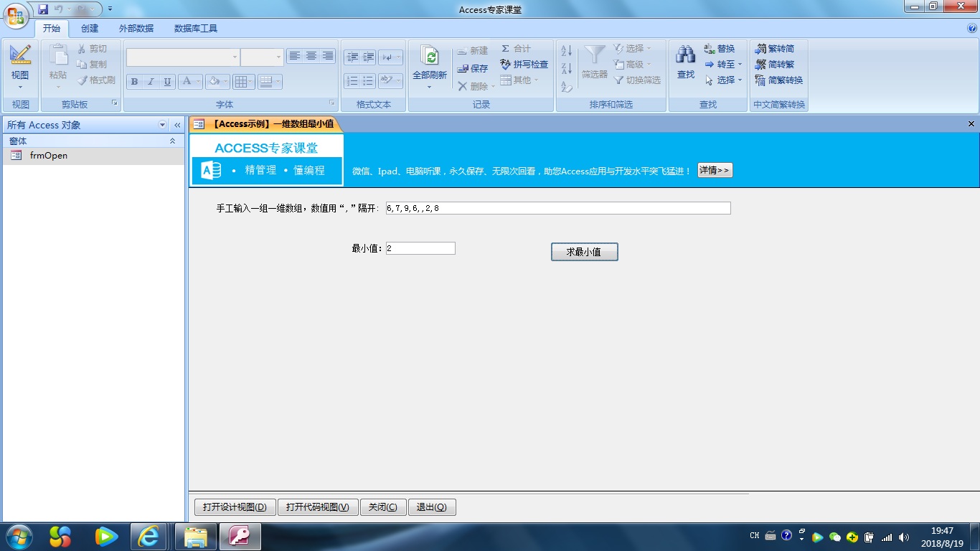
Task: Click the 复制 (Copy) icon
Action: [x=82, y=65]
